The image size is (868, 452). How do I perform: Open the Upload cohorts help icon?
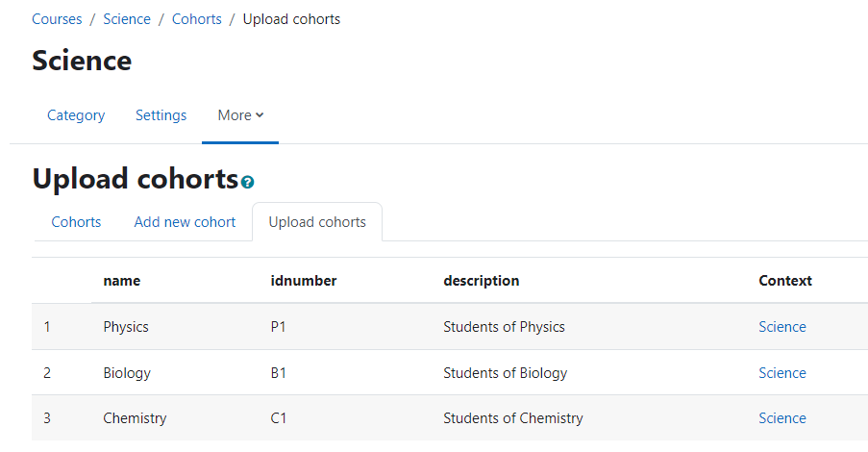pos(247,182)
